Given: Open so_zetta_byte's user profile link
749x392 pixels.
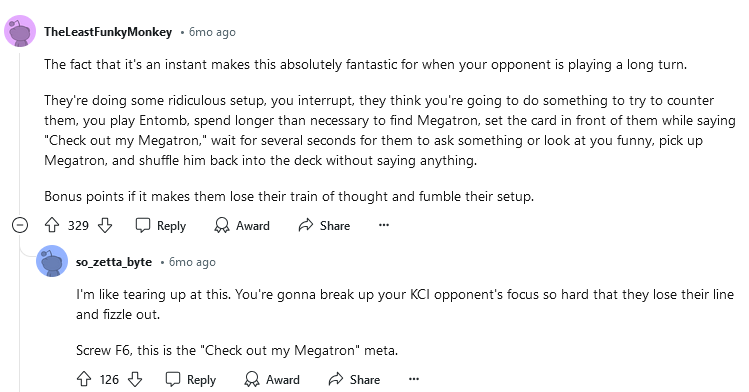Looking at the screenshot, I should pos(114,262).
